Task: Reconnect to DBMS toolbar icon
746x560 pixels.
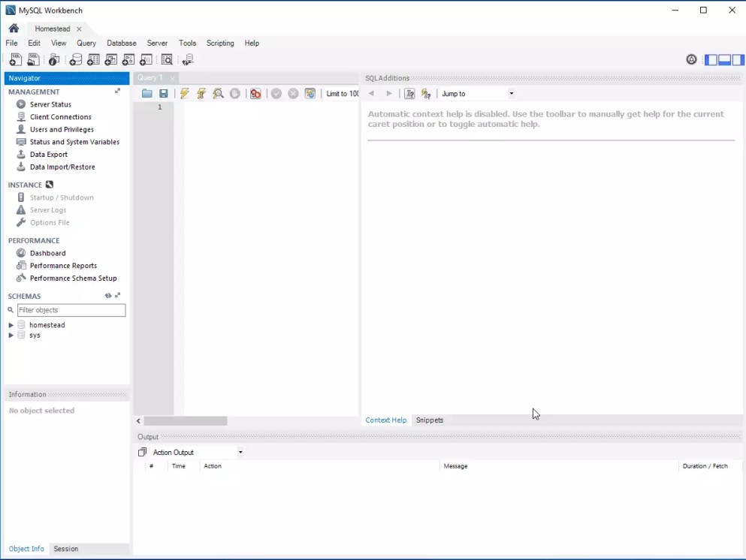Action: 188,59
